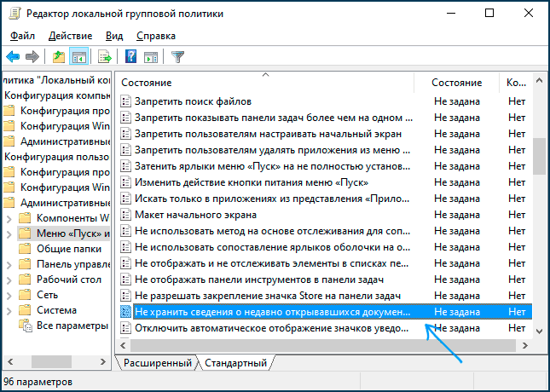Click the icon beside "Отключить автоматическое отображение значков"
Viewport: 550px width, 392px height.
coord(125,328)
